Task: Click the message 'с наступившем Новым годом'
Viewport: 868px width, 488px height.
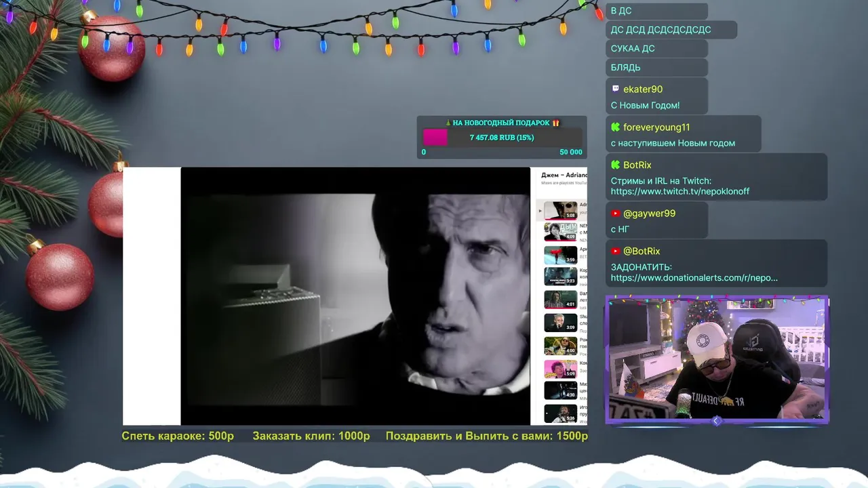Action: point(673,143)
